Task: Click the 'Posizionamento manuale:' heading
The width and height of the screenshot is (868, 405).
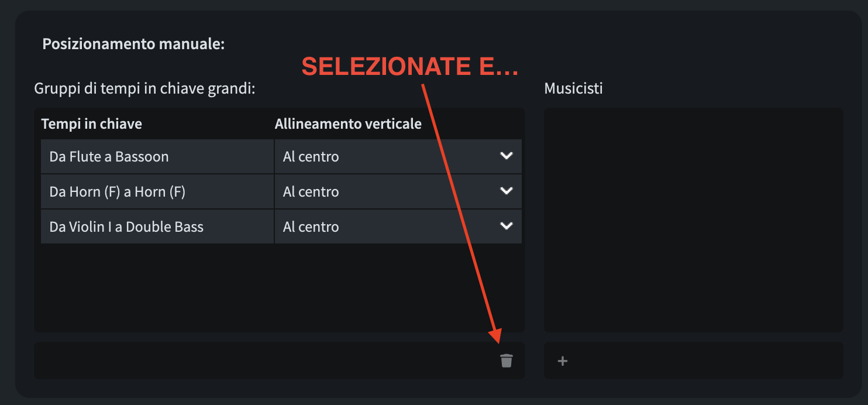Action: click(x=133, y=44)
